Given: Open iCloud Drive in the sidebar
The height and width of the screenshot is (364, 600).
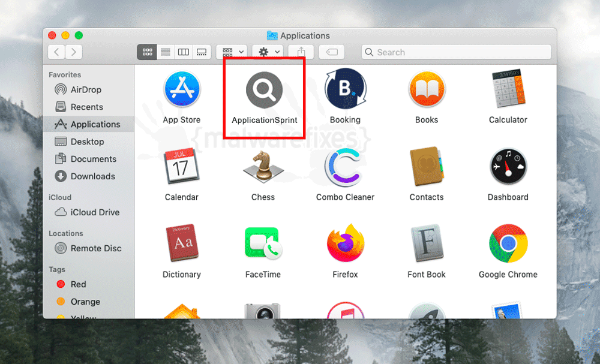Looking at the screenshot, I should tap(89, 212).
